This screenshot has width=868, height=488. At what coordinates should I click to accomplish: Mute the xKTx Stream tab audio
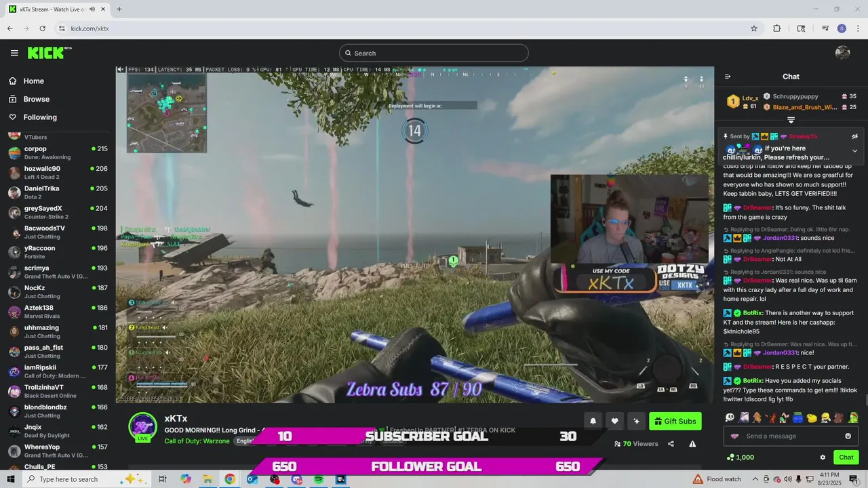92,9
